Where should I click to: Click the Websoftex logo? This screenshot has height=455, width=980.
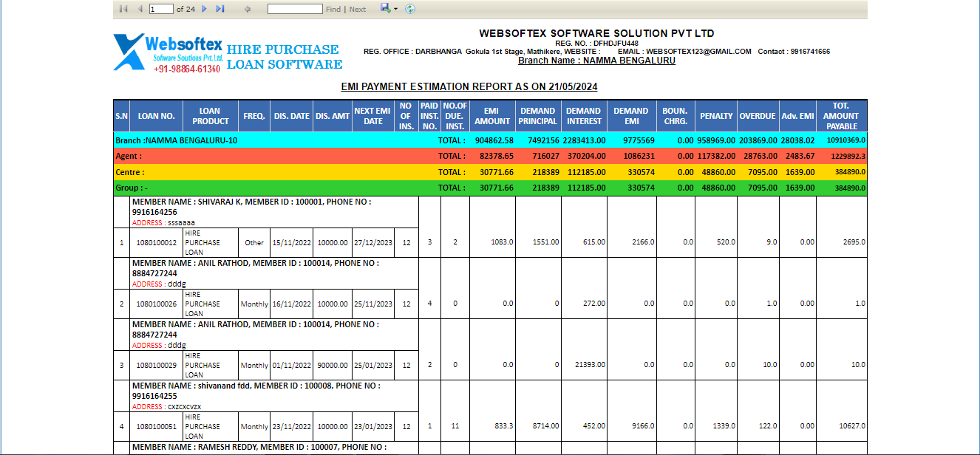click(x=168, y=52)
